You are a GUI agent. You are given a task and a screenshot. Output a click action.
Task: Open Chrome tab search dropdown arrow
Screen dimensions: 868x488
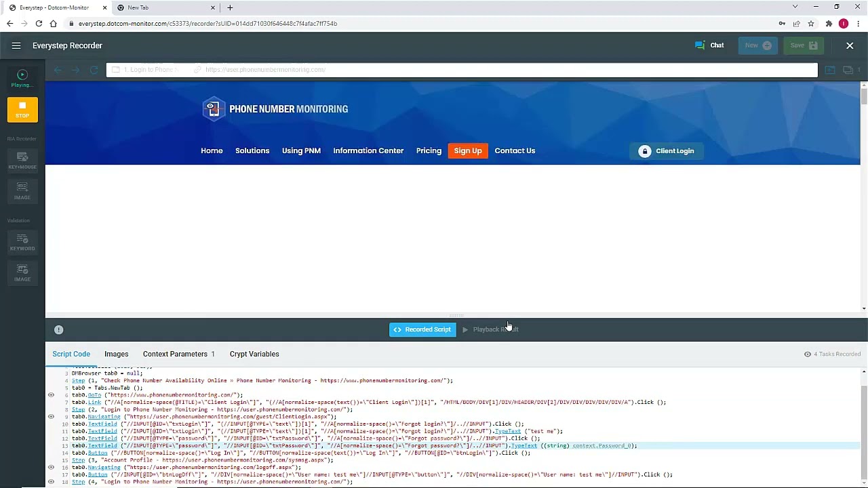point(795,7)
